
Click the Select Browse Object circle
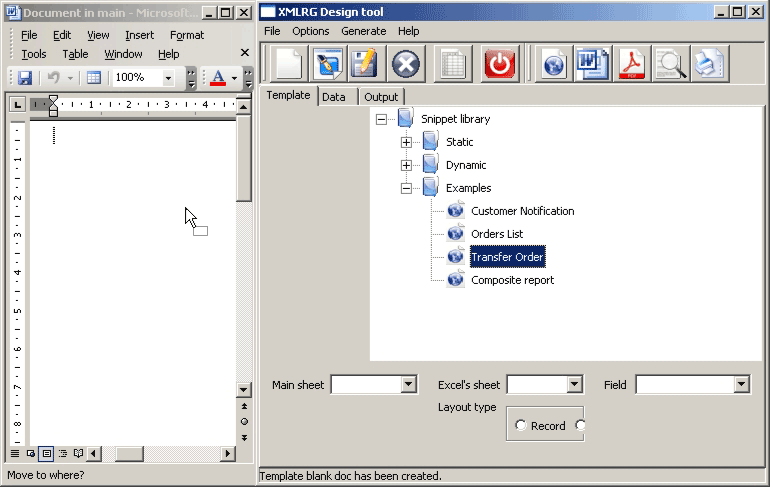[244, 422]
